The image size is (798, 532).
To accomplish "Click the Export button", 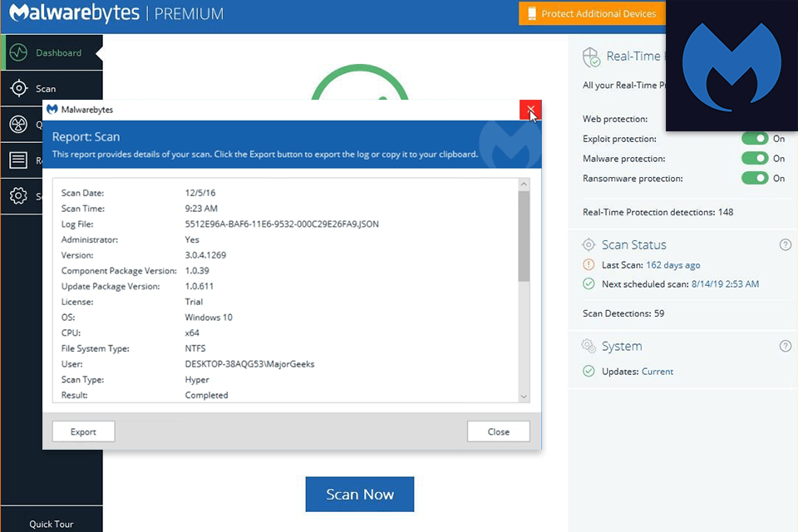I will point(83,431).
